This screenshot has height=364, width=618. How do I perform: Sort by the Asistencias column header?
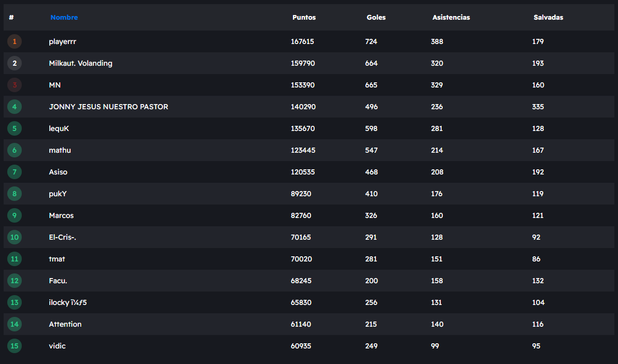pos(451,18)
